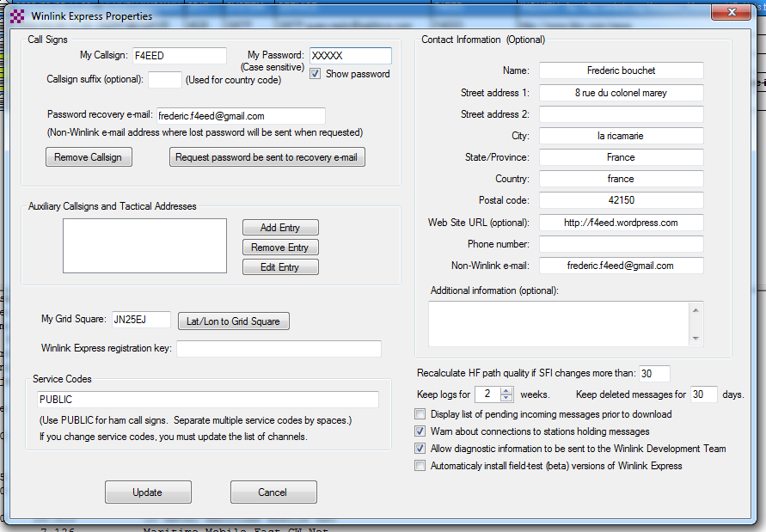Viewport: 766px width, 532px height.
Task: Click the Postal code field
Action: pyautogui.click(x=622, y=200)
